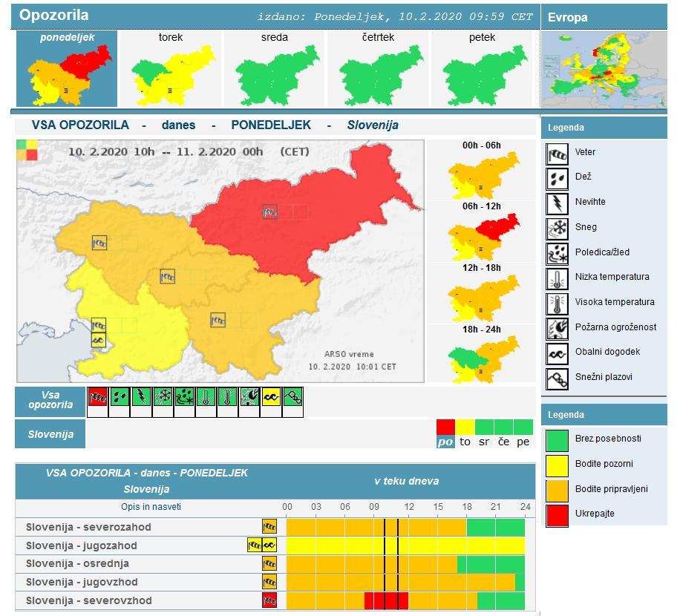Image resolution: width=680 pixels, height=616 pixels.
Task: Open the Slovenija - jugozahod row
Action: coord(82,545)
